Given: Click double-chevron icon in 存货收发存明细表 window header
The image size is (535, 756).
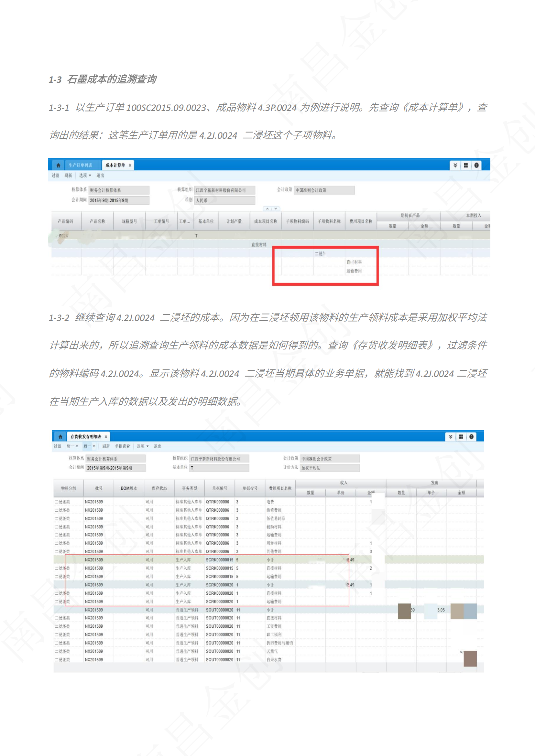Looking at the screenshot, I should [451, 437].
